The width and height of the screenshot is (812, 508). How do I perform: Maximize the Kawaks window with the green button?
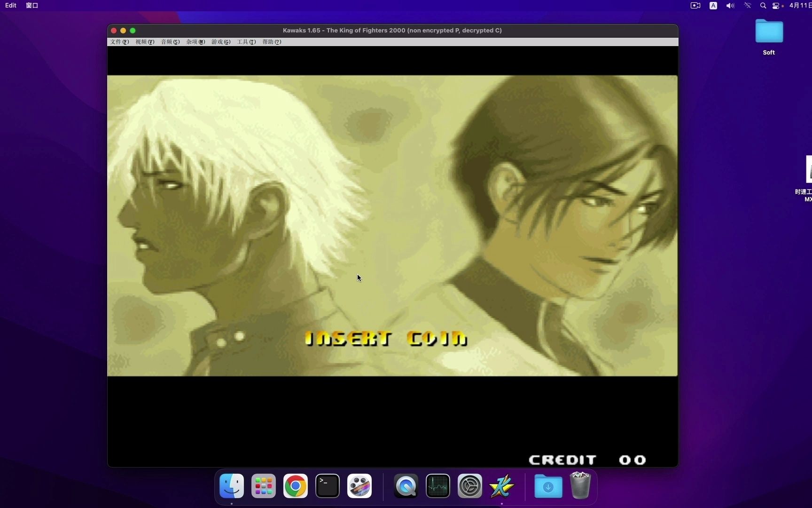tap(133, 31)
